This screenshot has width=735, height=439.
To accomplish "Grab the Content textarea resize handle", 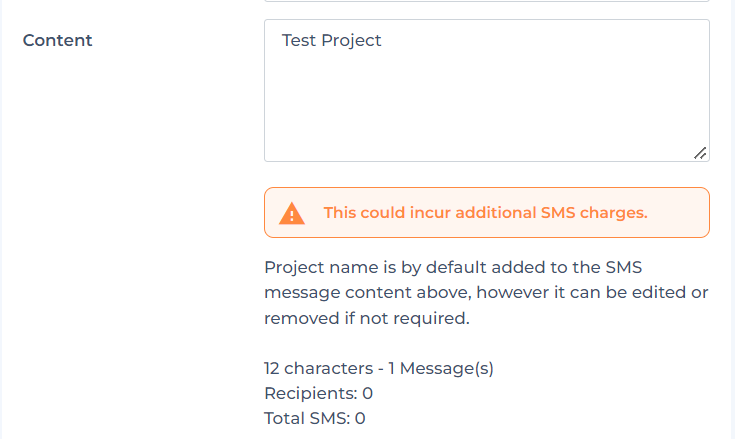I will click(700, 153).
